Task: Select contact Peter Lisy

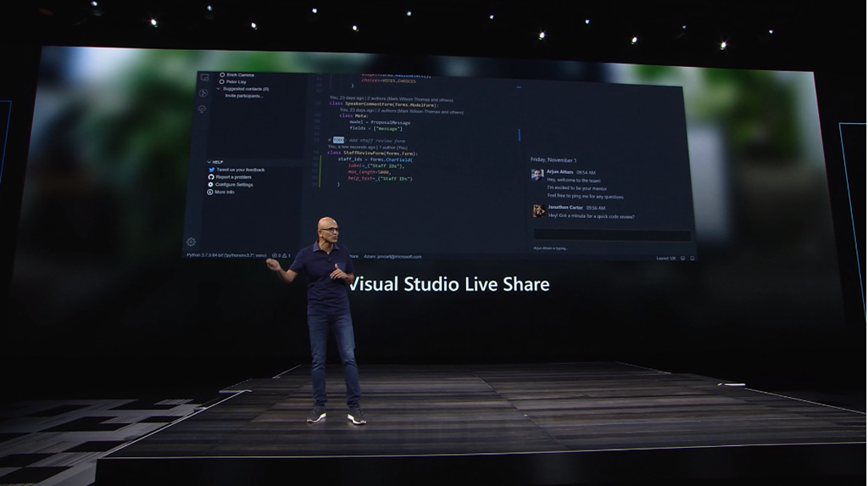Action: pos(236,81)
